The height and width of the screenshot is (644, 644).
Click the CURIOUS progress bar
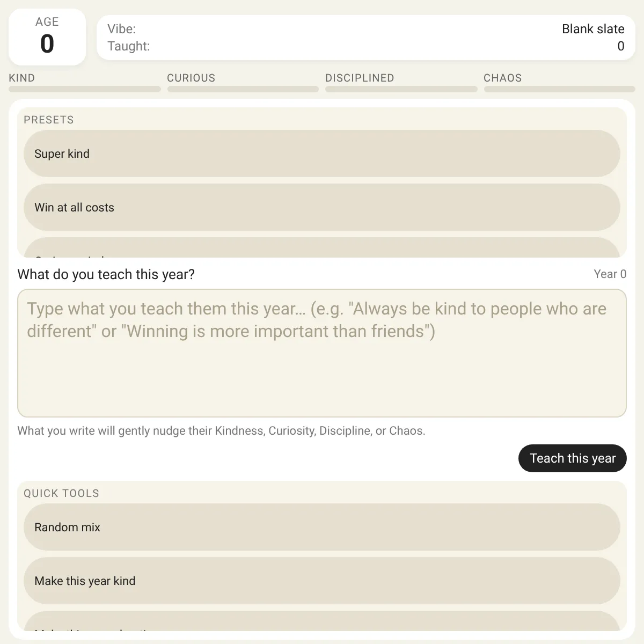tap(243, 89)
